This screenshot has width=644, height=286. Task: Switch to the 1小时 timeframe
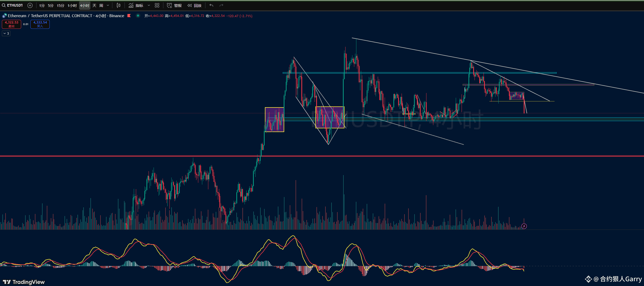pyautogui.click(x=72, y=5)
